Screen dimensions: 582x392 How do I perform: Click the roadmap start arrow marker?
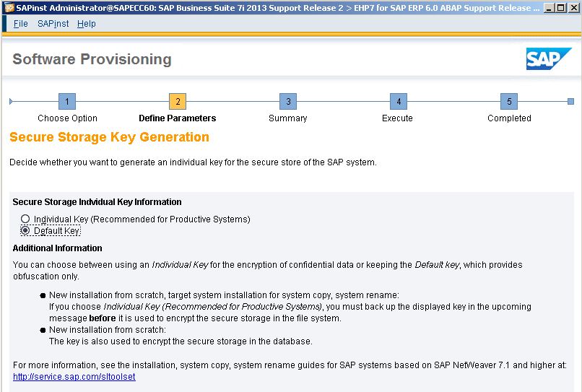[11, 101]
